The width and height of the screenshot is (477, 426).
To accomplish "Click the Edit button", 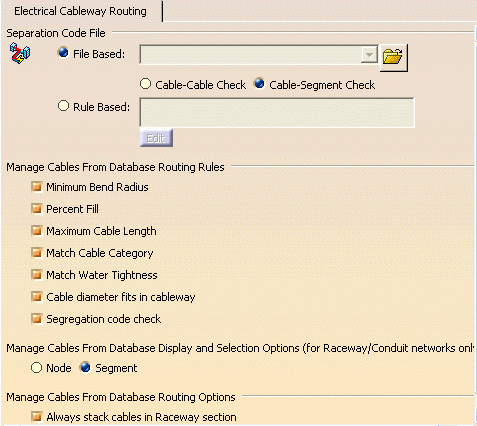I will click(156, 138).
